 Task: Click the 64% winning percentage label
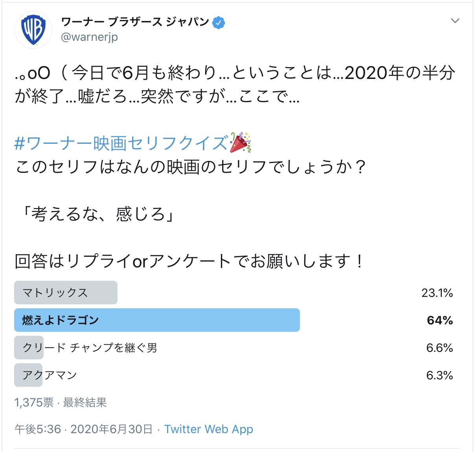point(439,320)
